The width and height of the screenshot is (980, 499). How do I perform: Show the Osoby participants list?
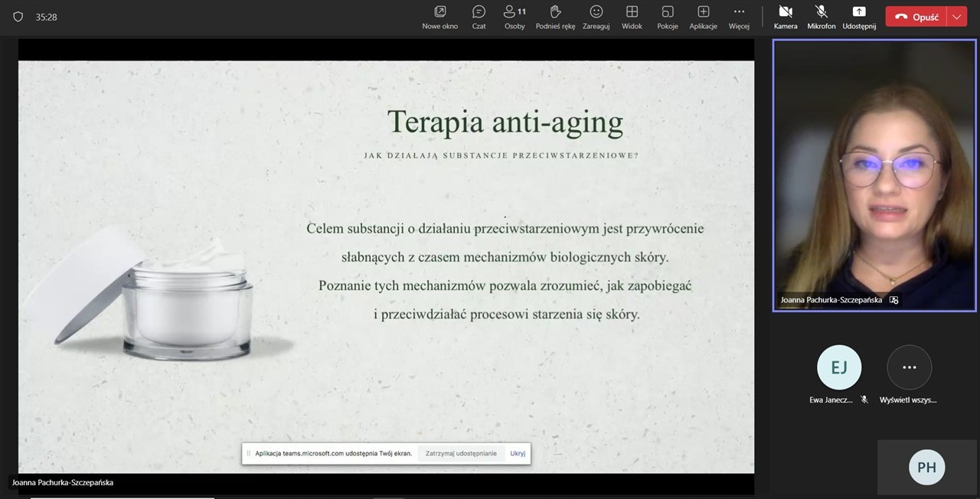click(514, 16)
